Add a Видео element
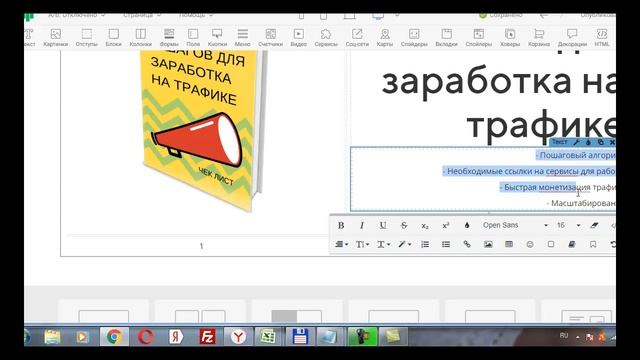The height and width of the screenshot is (360, 640). [x=298, y=37]
